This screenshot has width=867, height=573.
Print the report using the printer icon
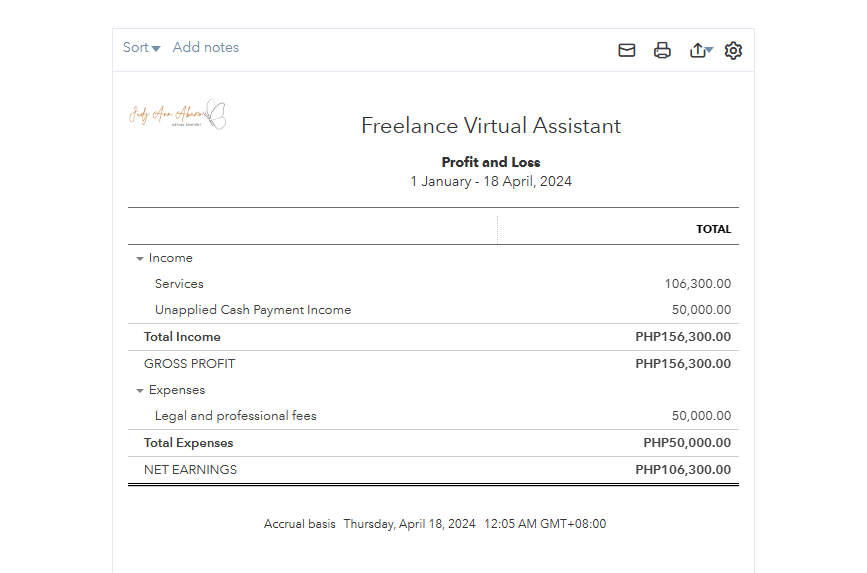[x=662, y=50]
